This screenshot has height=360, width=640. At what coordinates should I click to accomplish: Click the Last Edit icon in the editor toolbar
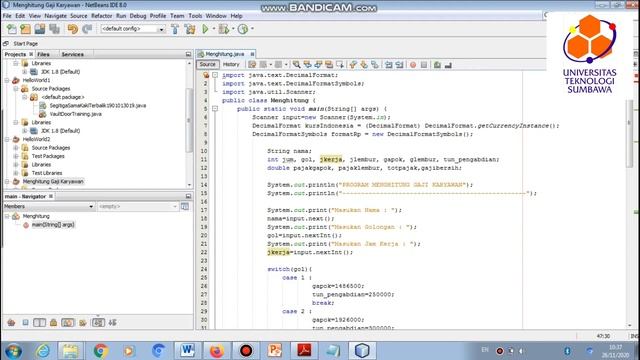pyautogui.click(x=252, y=64)
